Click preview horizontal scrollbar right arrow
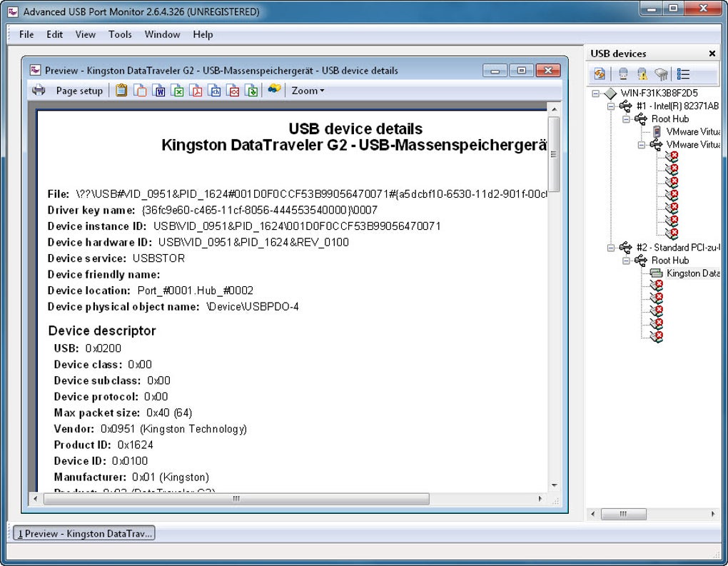728x566 pixels. 540,499
